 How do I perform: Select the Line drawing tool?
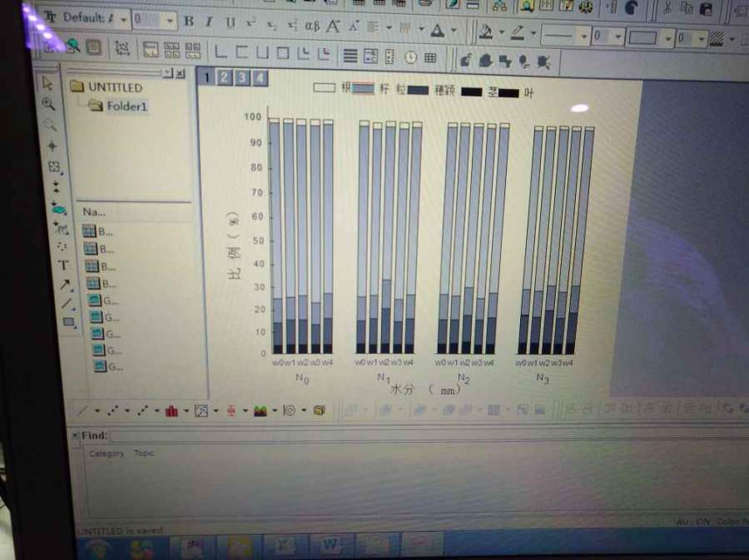(x=67, y=304)
